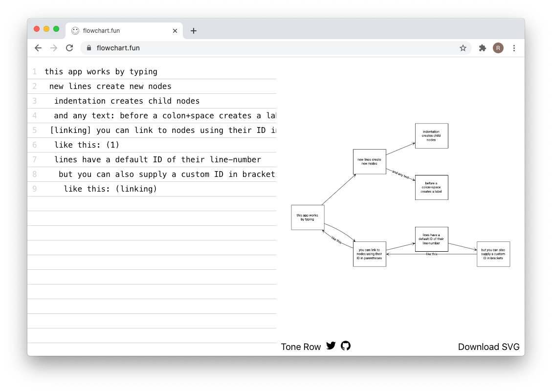Click the lock icon in address bar

(x=89, y=48)
